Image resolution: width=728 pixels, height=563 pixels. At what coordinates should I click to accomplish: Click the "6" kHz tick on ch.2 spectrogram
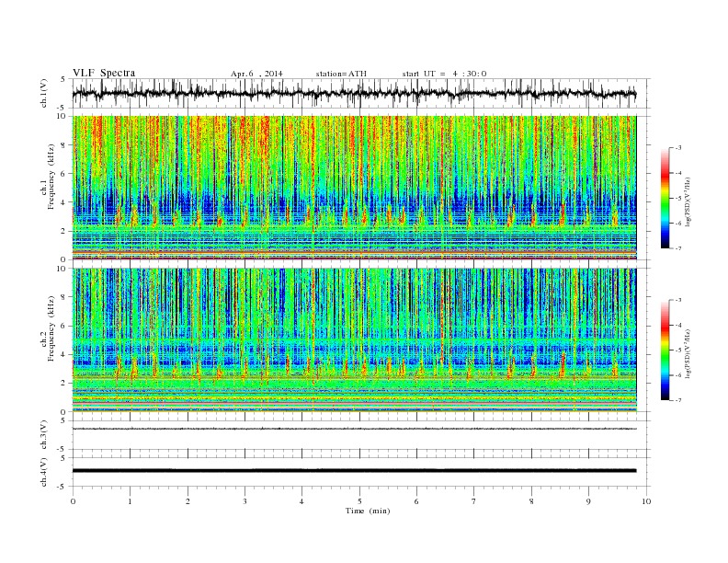coord(63,326)
